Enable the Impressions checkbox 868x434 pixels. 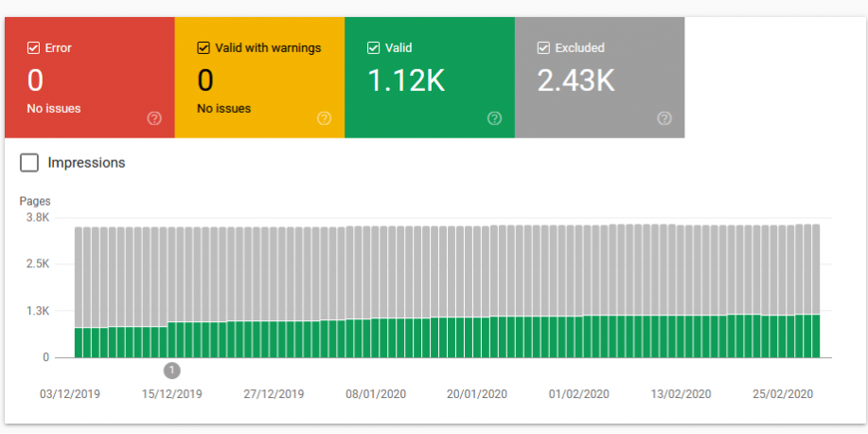(x=29, y=163)
